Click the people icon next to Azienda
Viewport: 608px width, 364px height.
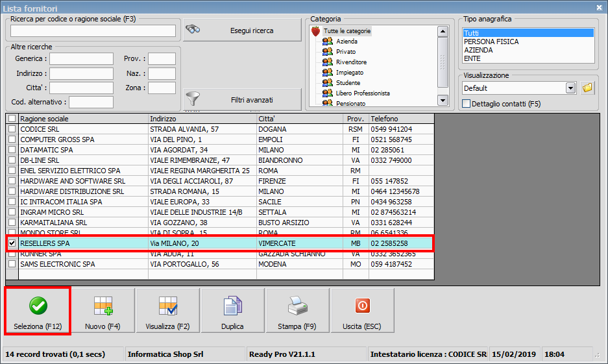[x=328, y=41]
